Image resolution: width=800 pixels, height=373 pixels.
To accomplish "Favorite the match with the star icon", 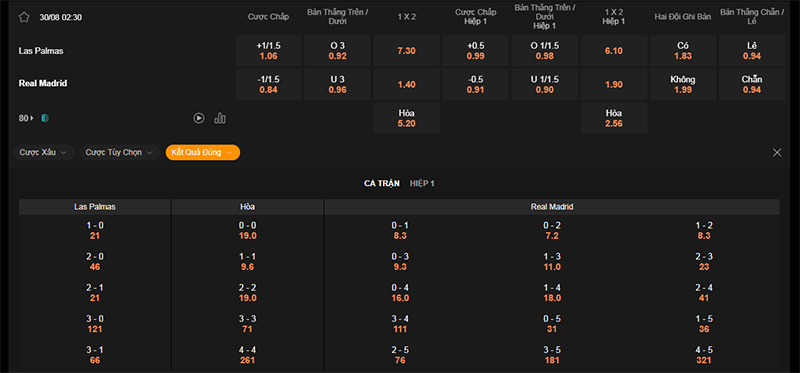I will tap(24, 17).
